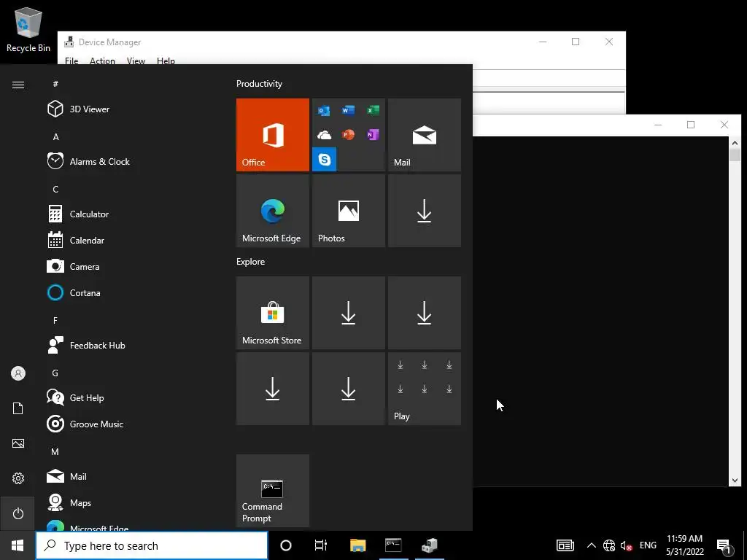Open Settings from Start sidebar
747x560 pixels.
pyautogui.click(x=18, y=478)
